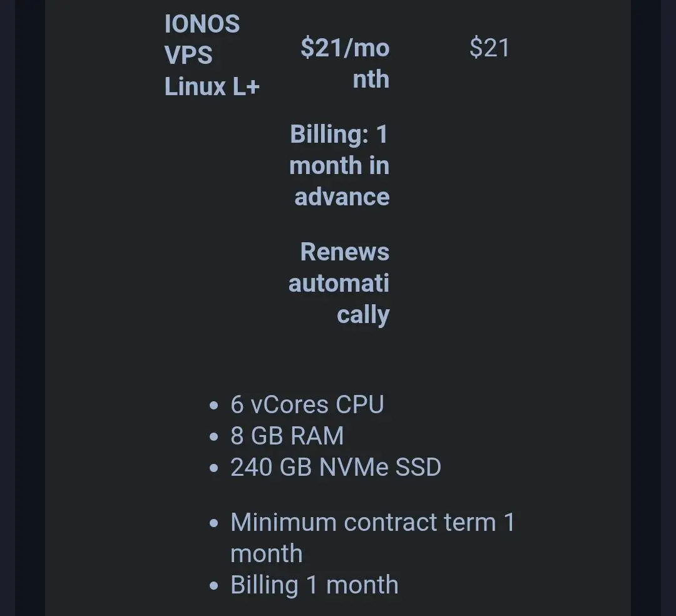Screen dimensions: 676x616
Task: Click the 240 GB NVMe SSD item
Action: [x=336, y=467]
